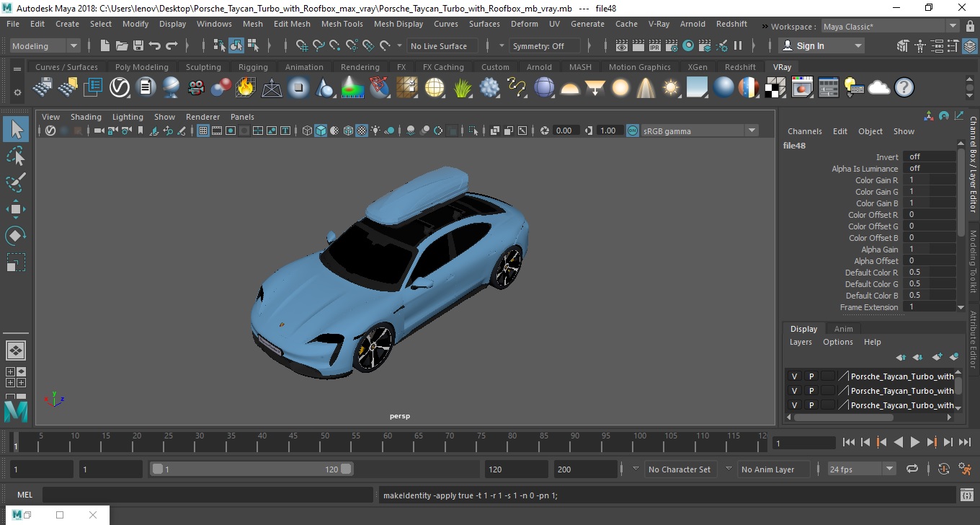The width and height of the screenshot is (980, 525).
Task: Open the Deform menu
Action: pyautogui.click(x=524, y=24)
